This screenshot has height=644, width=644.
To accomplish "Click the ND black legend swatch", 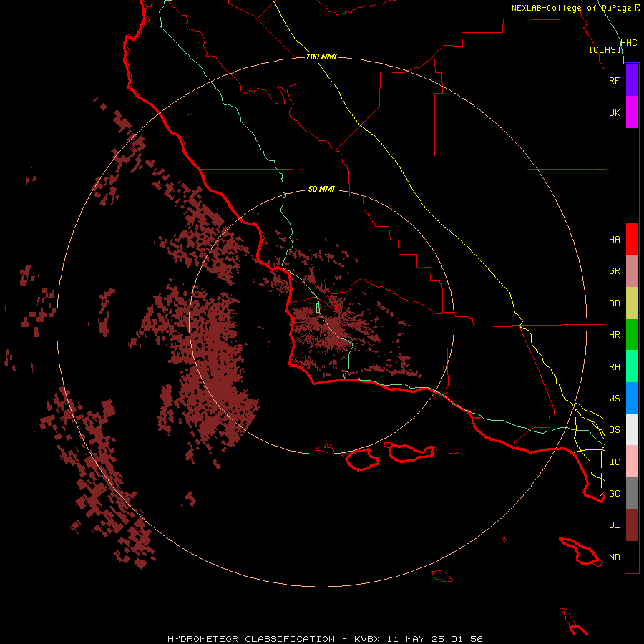I will pos(632,557).
